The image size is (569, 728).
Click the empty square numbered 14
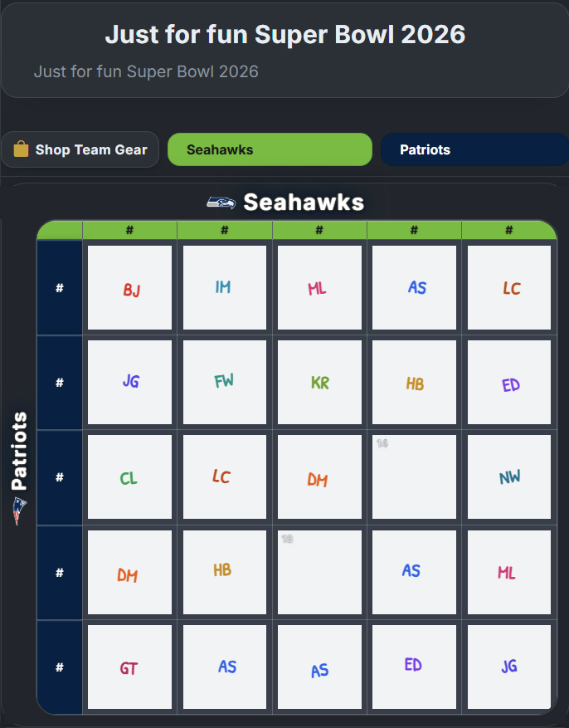(414, 477)
